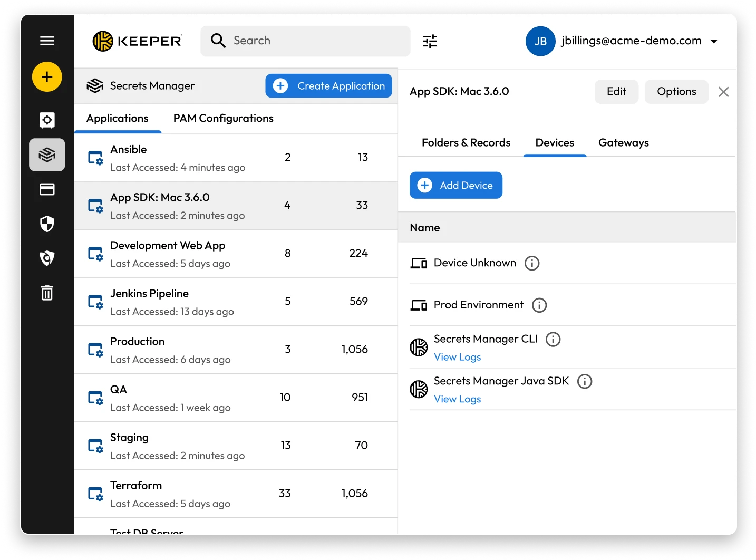The width and height of the screenshot is (756, 560).
Task: Click the Edit button
Action: tap(616, 92)
